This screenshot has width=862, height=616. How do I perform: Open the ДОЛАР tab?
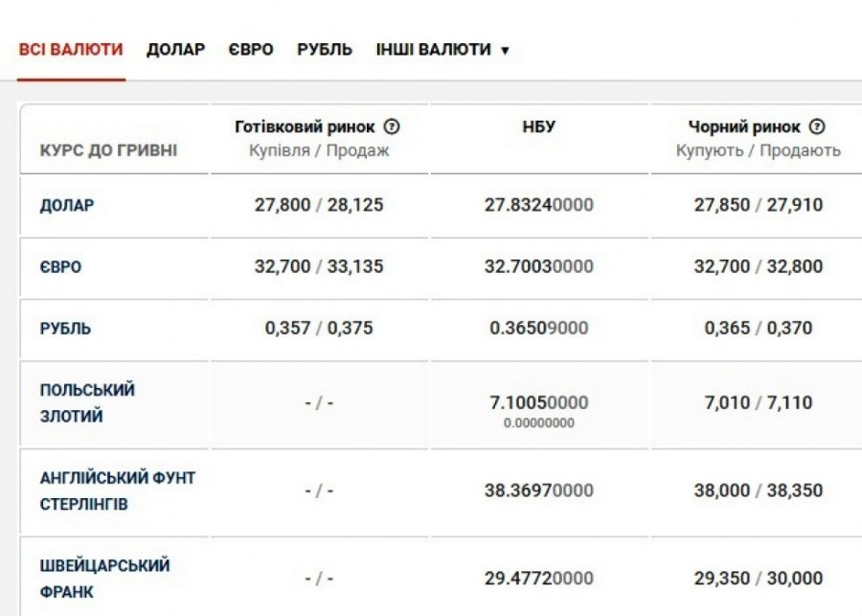click(x=175, y=49)
